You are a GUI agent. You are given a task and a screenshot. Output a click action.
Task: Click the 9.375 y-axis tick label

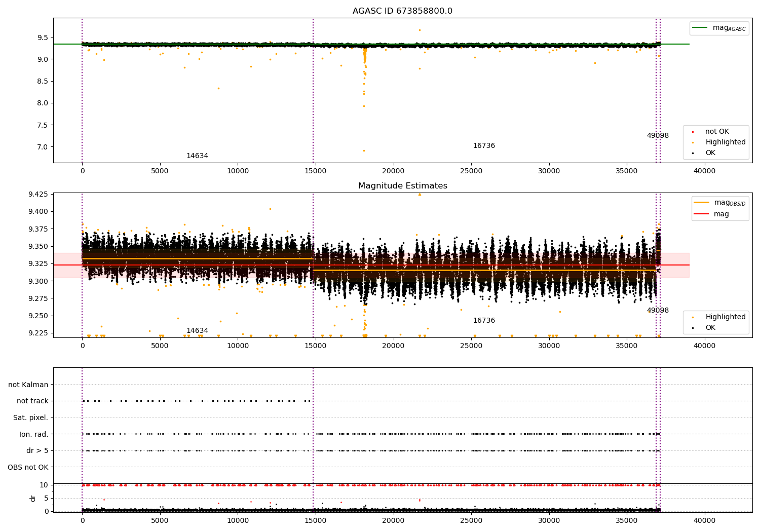(38, 229)
